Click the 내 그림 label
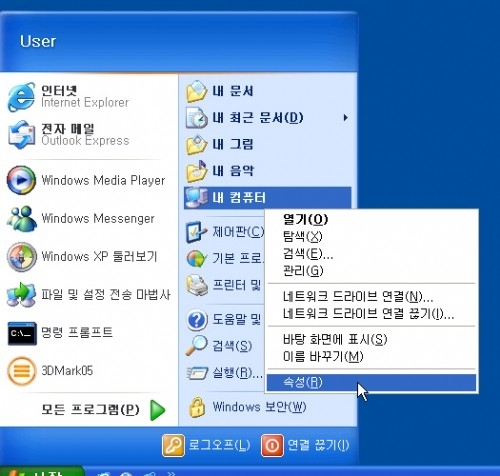Image resolution: width=500 pixels, height=476 pixels. [233, 144]
